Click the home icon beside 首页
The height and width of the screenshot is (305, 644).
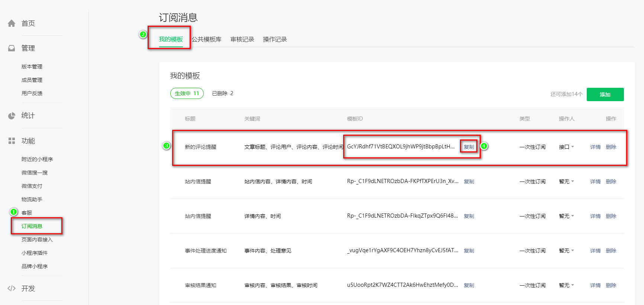(12, 23)
